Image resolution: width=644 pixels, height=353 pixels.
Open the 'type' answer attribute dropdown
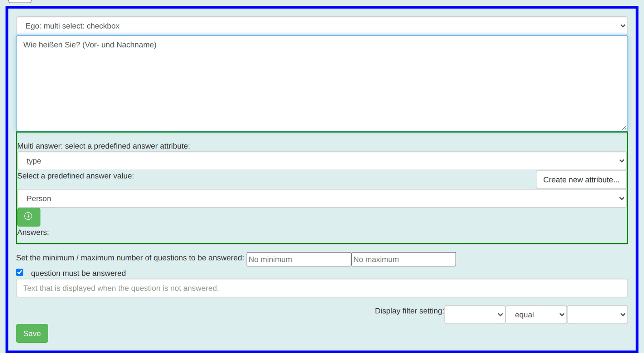tap(322, 161)
